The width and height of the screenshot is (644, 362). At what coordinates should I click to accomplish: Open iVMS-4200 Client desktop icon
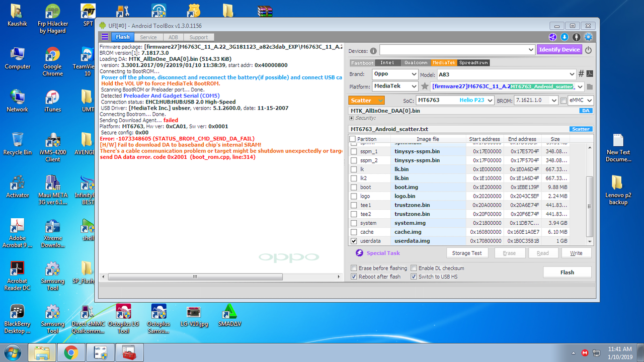pos(52,148)
